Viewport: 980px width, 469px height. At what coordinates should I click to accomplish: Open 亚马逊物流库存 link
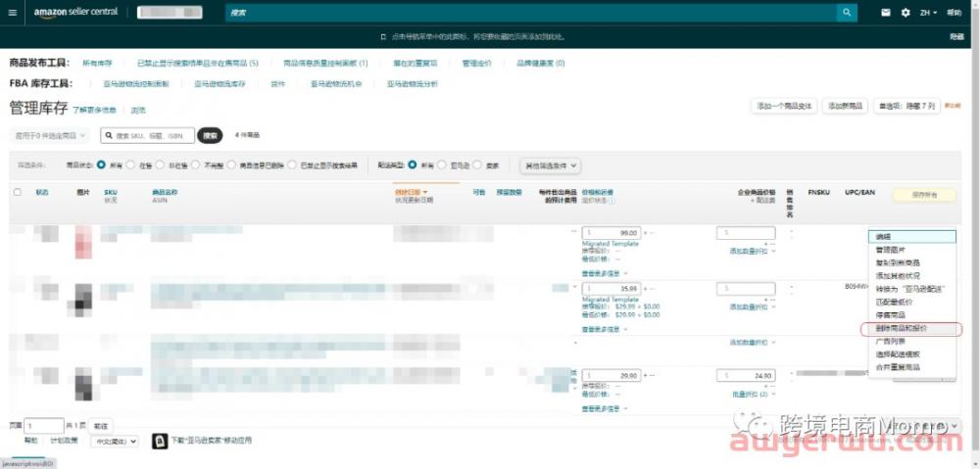click(220, 83)
